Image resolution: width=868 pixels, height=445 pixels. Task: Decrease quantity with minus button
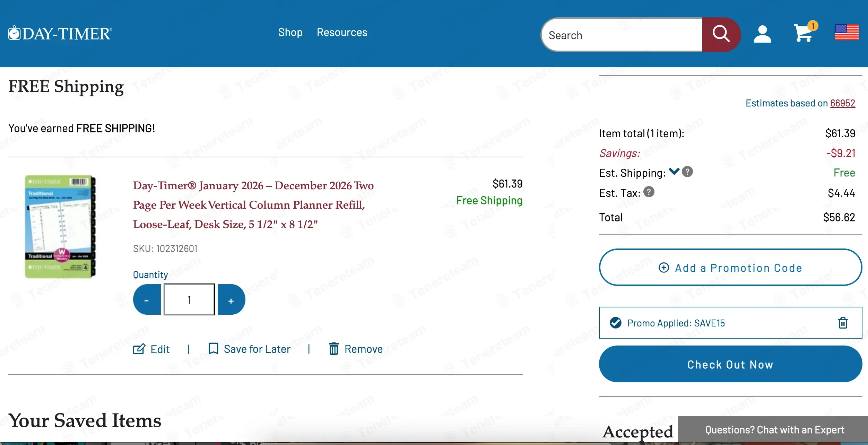147,300
